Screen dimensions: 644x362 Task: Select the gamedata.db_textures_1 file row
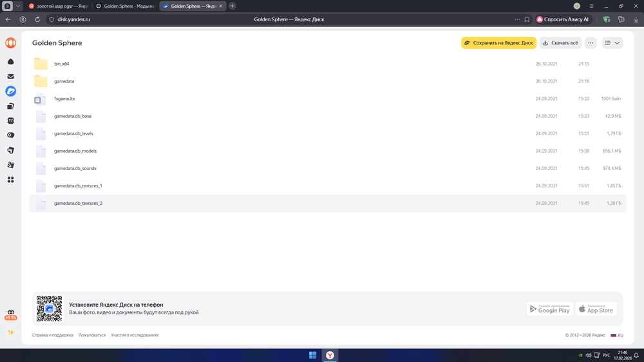click(327, 186)
